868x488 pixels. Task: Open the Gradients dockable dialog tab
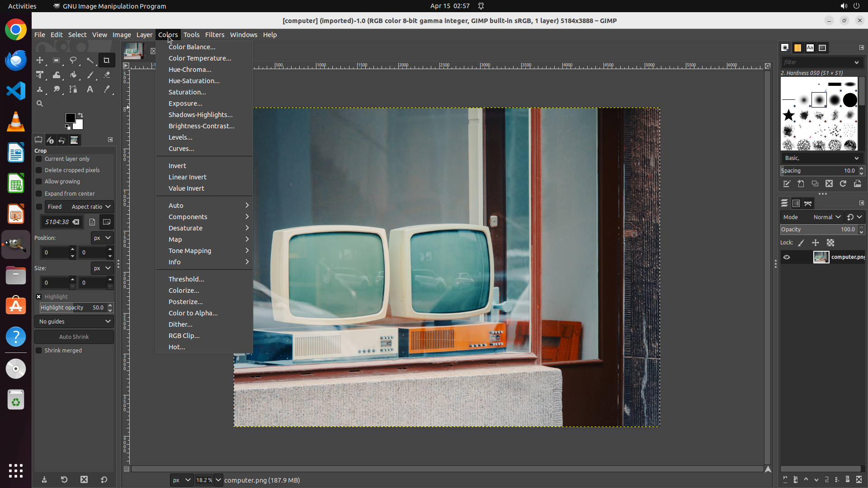point(798,48)
